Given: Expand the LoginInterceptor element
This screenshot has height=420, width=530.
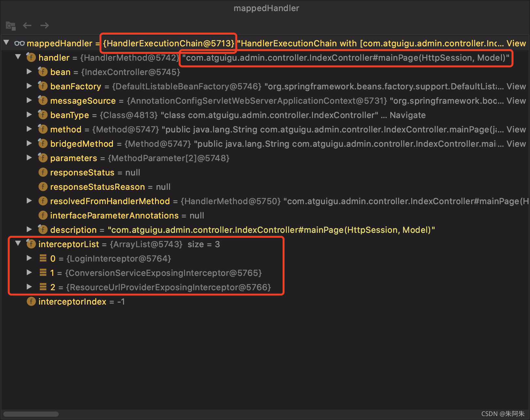Looking at the screenshot, I should click(29, 258).
